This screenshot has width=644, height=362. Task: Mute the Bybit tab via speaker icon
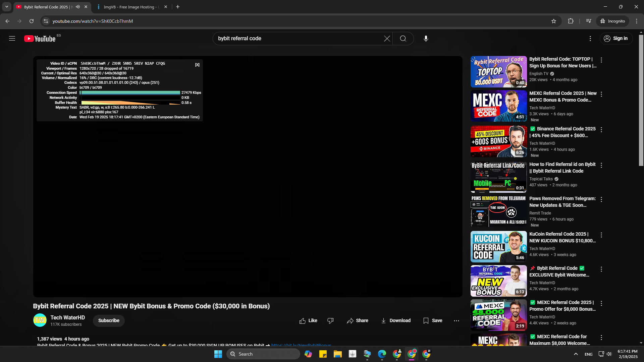pos(78,7)
